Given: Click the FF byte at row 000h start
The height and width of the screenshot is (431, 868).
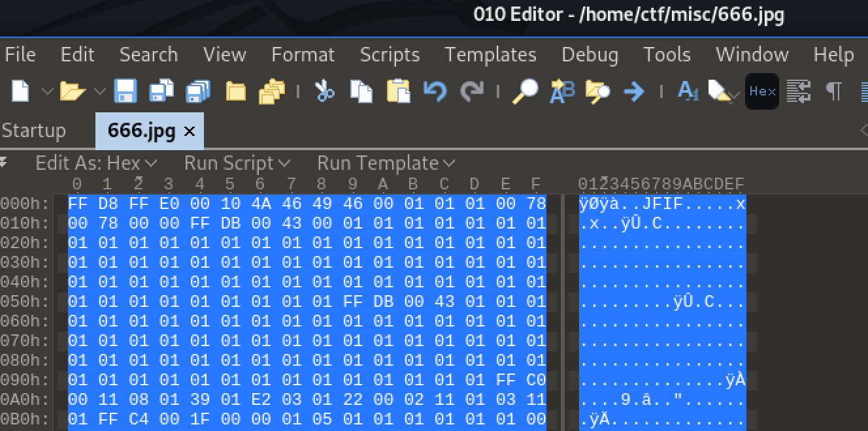Looking at the screenshot, I should 77,204.
